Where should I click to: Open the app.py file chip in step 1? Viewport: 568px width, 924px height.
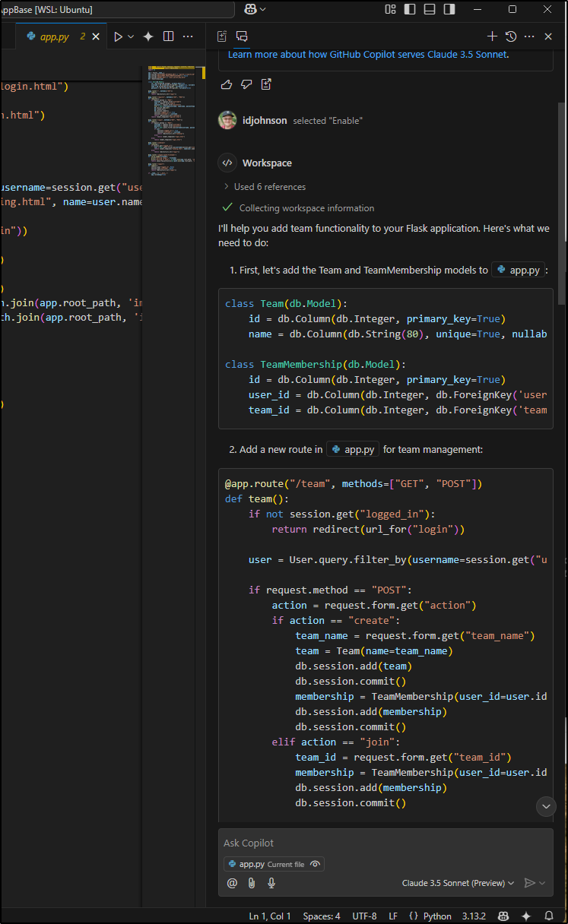519,270
